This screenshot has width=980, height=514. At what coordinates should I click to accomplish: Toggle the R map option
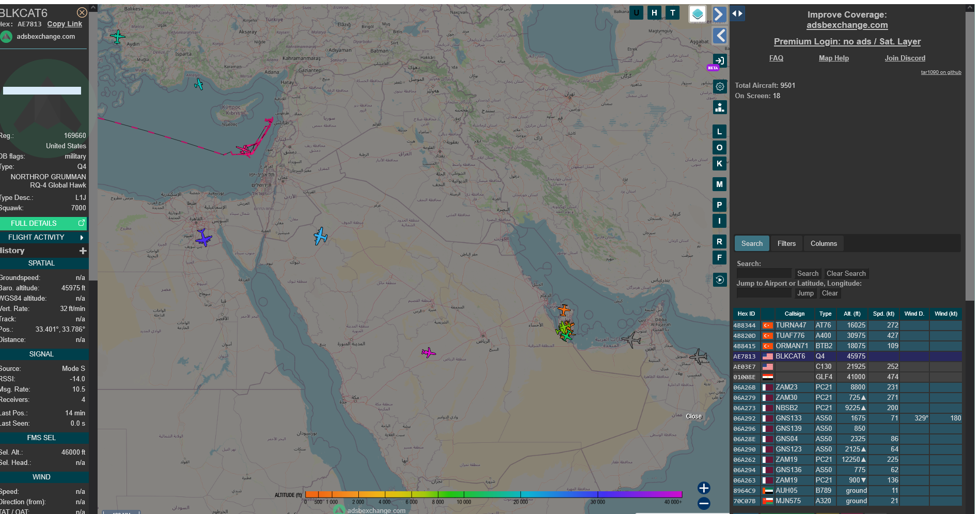[719, 242]
